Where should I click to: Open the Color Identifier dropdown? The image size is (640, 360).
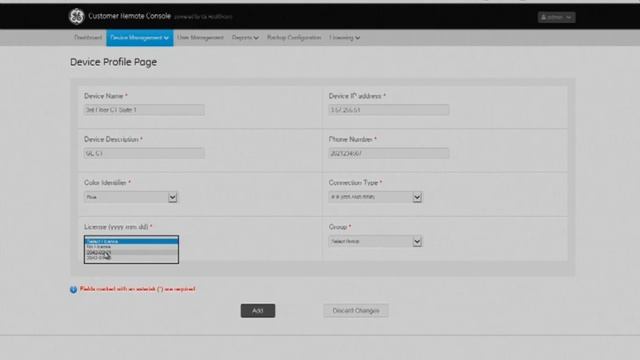[131, 197]
